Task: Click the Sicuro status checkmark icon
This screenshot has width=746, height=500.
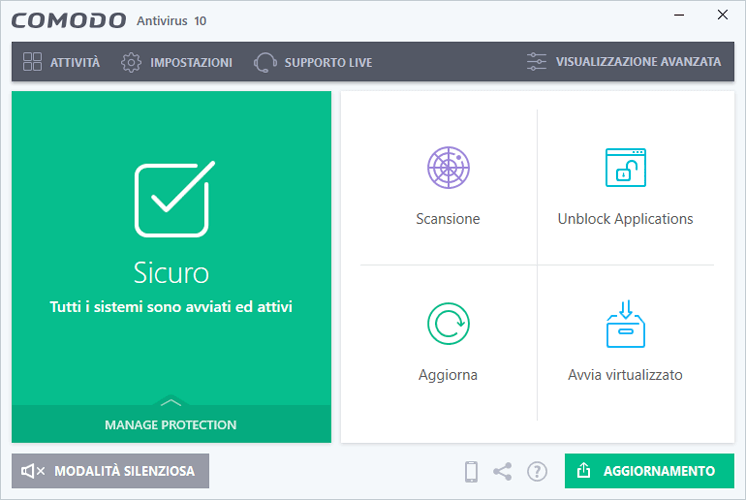Action: pos(175,199)
